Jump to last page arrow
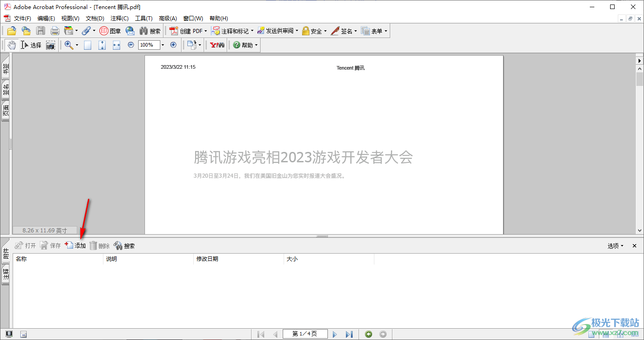The height and width of the screenshot is (340, 644). (349, 334)
